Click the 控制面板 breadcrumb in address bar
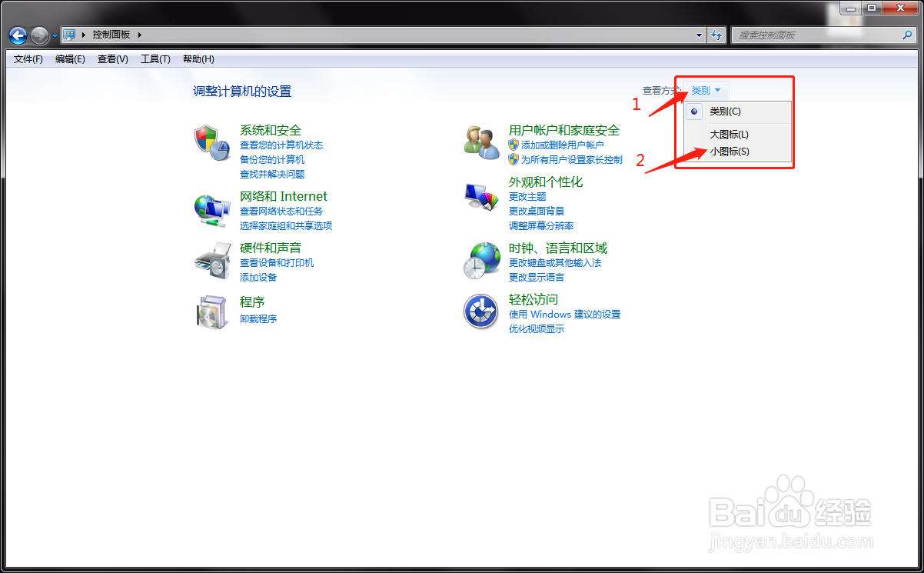This screenshot has width=924, height=573. click(111, 35)
